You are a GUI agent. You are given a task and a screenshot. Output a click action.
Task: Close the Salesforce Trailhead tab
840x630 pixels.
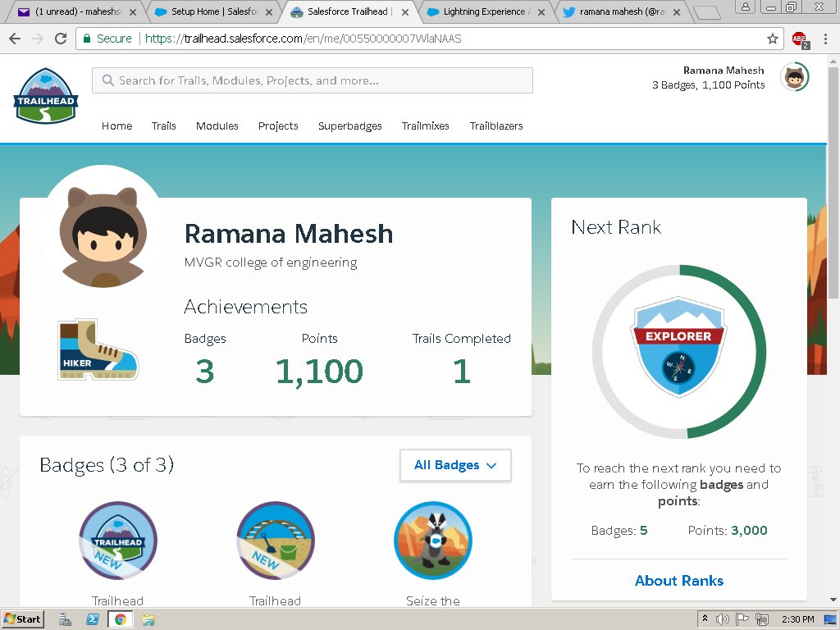(405, 11)
